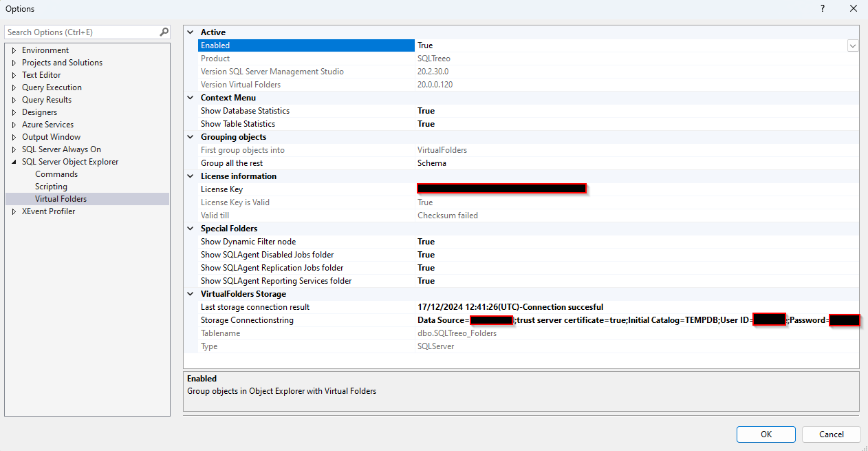This screenshot has height=451, width=868.
Task: Click the version 20.2.30.0 value
Action: (x=433, y=72)
